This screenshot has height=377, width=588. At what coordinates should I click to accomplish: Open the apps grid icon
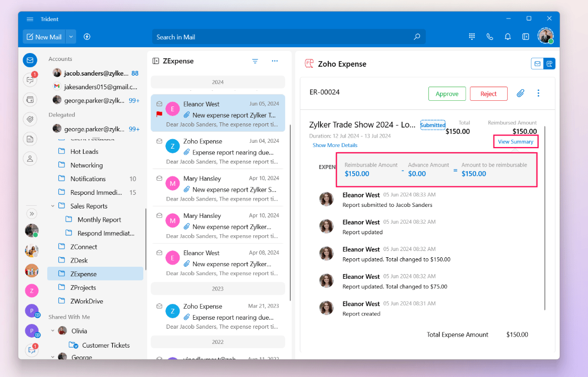coord(472,36)
